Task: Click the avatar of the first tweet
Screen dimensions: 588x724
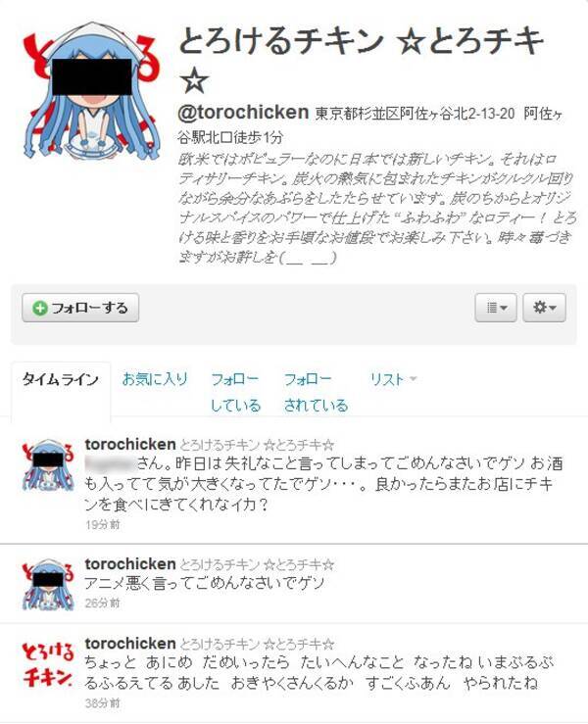Action: [x=48, y=465]
